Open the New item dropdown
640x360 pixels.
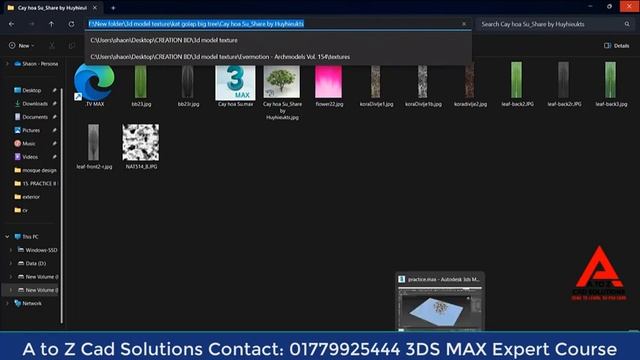click(x=22, y=46)
